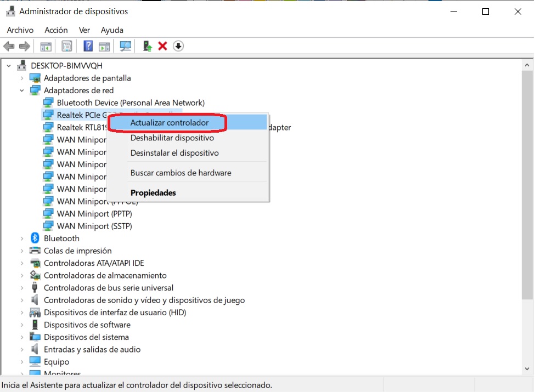This screenshot has width=535, height=392.
Task: Expand the Colas de impresión category
Action: 22,251
